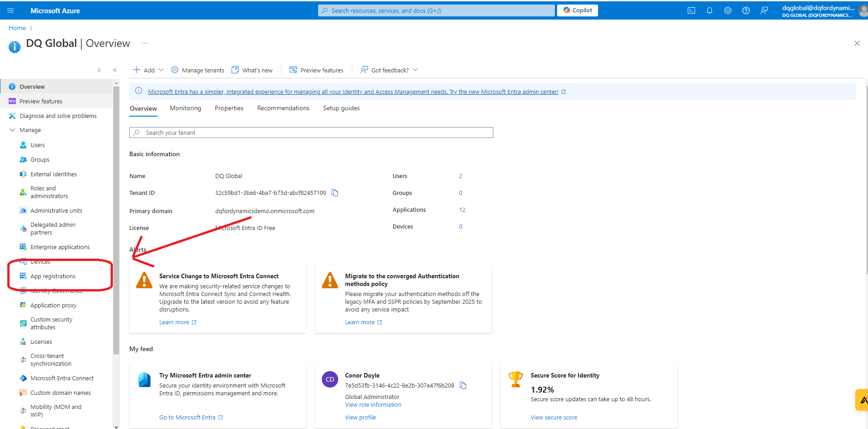Click the Microsoft Azure logo text
This screenshot has height=429, width=868.
55,10
